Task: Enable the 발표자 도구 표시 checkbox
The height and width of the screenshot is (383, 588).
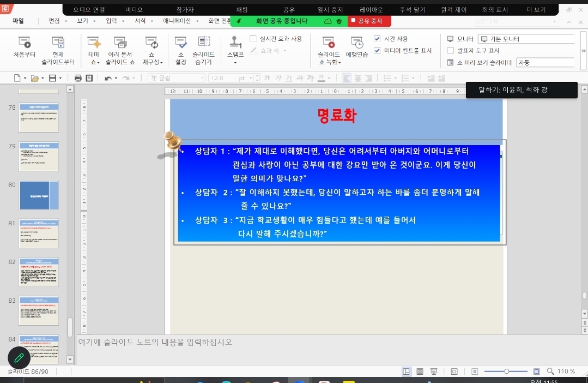Action: pos(450,51)
